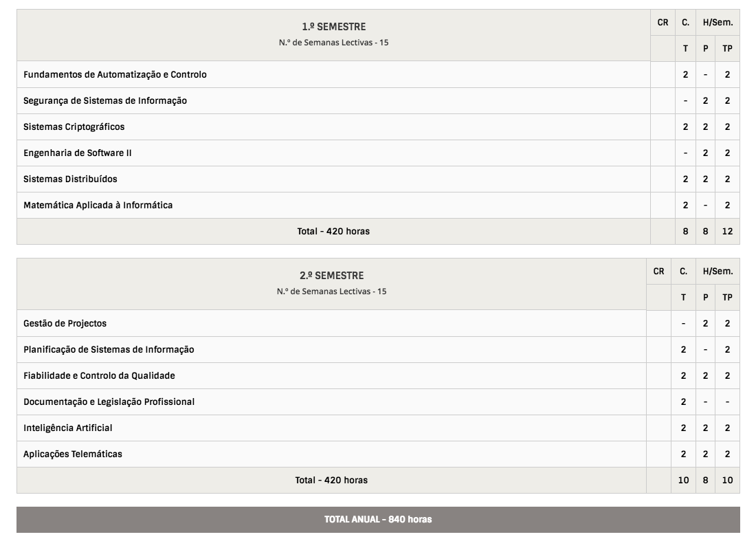Select Segurança de Sistemas de Informação row

pos(105,100)
